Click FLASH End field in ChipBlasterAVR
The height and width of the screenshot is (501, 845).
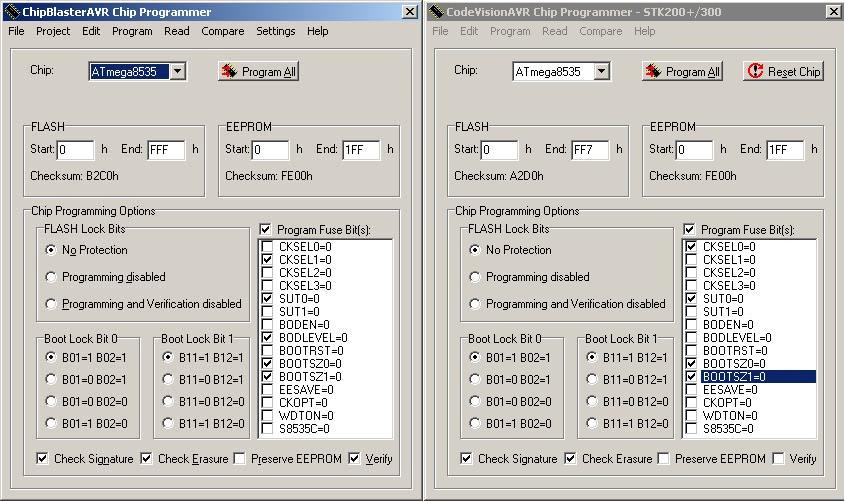[x=166, y=150]
